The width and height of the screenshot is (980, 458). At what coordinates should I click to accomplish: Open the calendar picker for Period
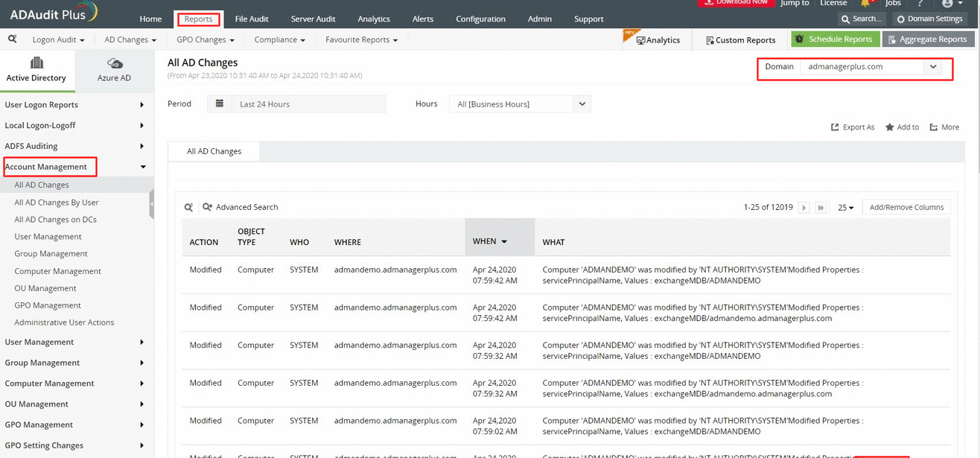click(x=219, y=104)
